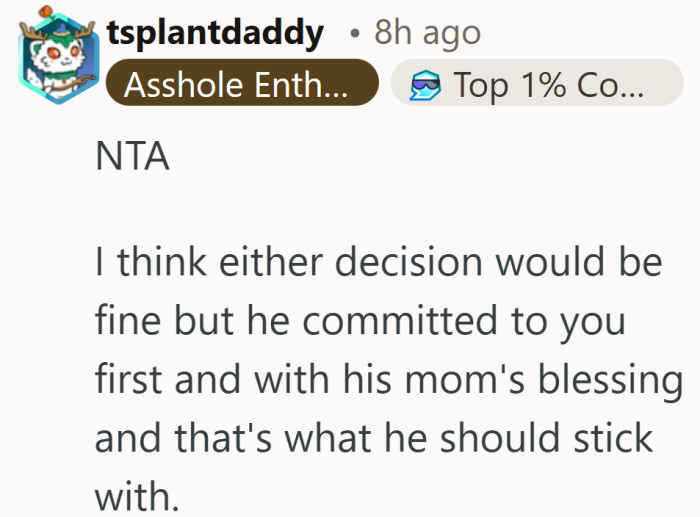Click the bullet separator before the timestamp
This screenshot has width=700, height=517.
(x=355, y=35)
